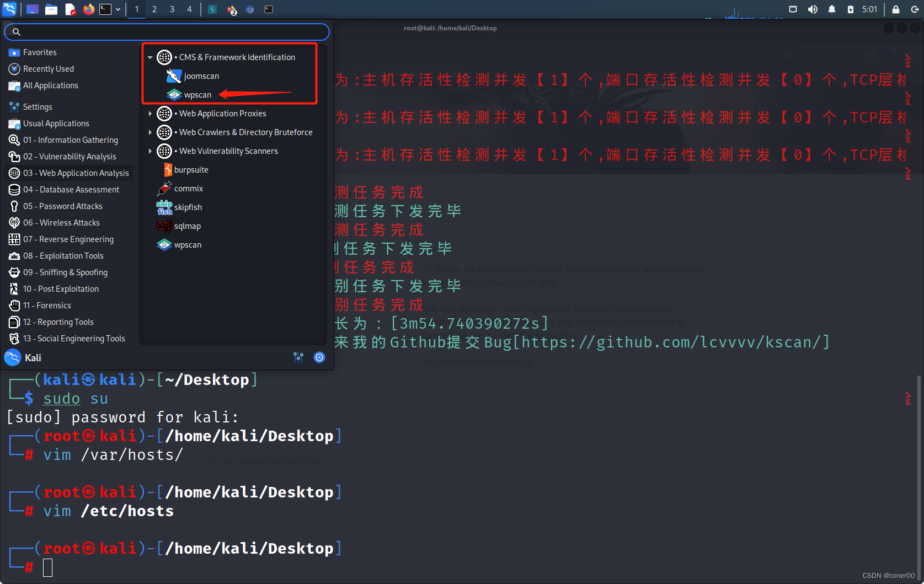
Task: Lock the screen with the padlock icon
Action: [x=896, y=9]
